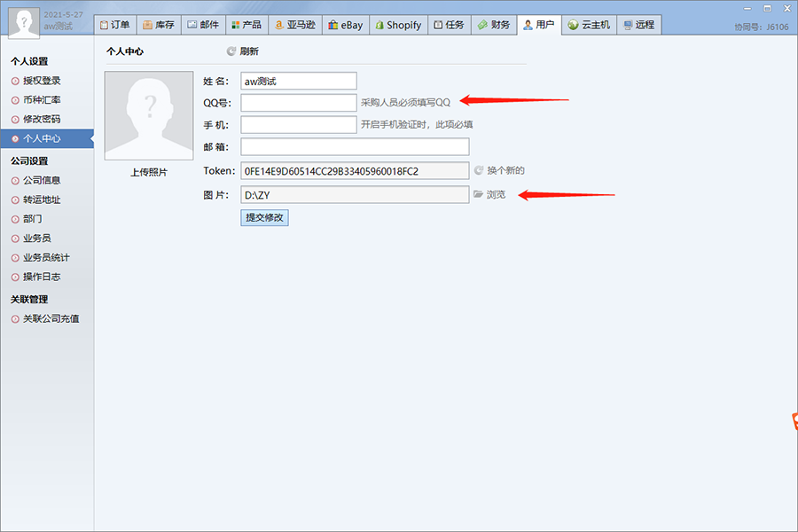
Task: Open the 亚马逊 Amazon tab
Action: point(295,25)
